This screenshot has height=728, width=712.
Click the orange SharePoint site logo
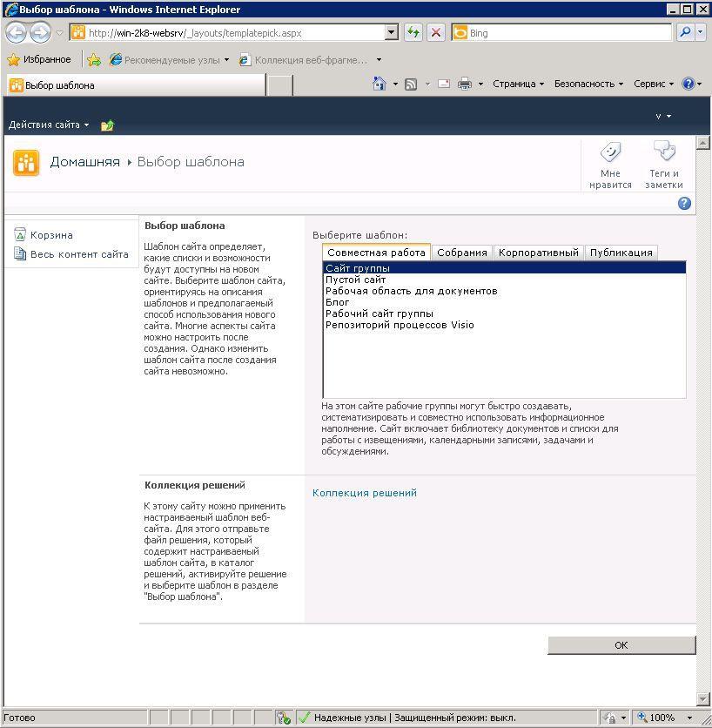pyautogui.click(x=26, y=163)
